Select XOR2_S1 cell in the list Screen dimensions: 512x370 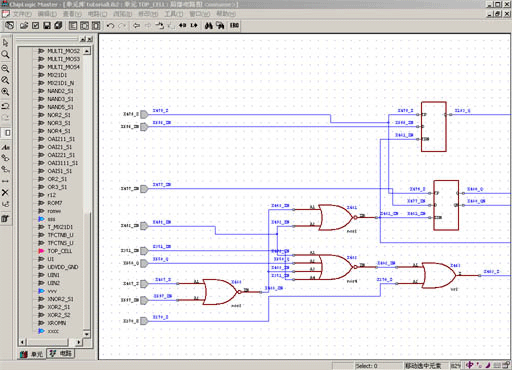coord(59,307)
